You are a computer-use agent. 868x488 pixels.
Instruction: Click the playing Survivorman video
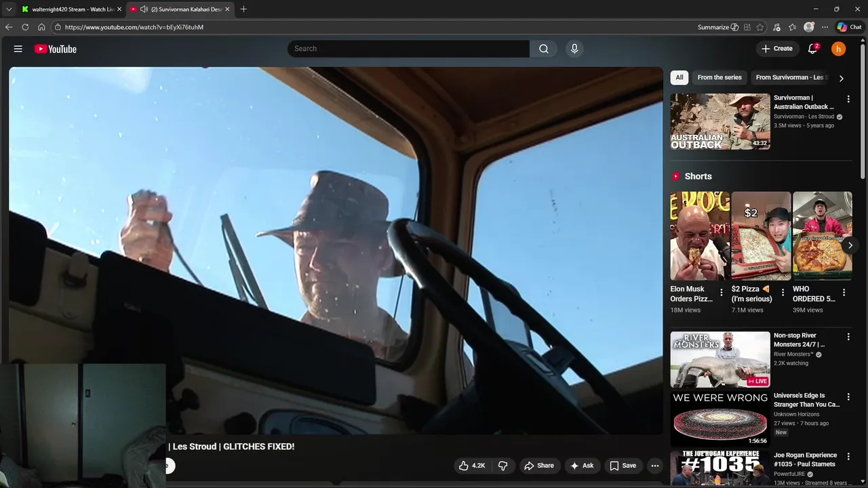[336, 250]
